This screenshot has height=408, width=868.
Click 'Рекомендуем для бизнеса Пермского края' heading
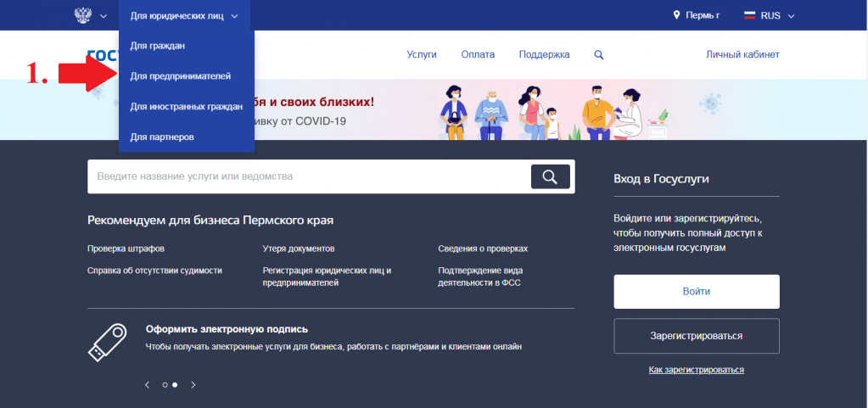point(210,221)
